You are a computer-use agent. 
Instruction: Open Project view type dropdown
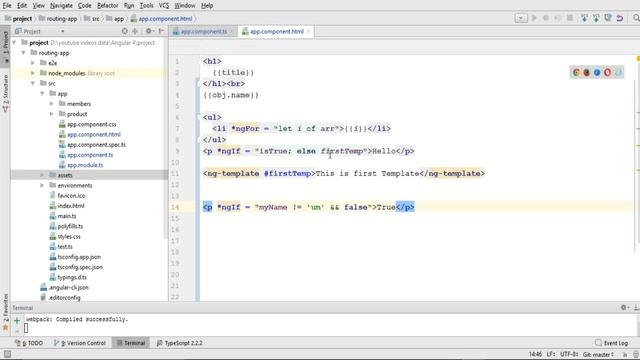pyautogui.click(x=62, y=31)
